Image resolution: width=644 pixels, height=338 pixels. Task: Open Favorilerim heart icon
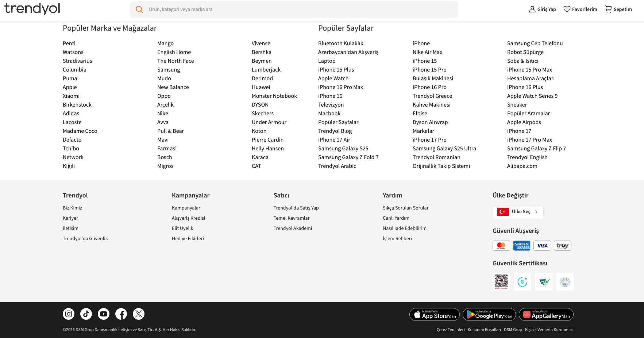point(567,9)
